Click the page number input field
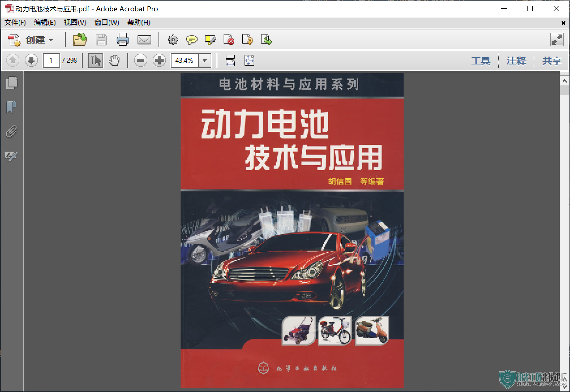The image size is (570, 392). click(51, 60)
